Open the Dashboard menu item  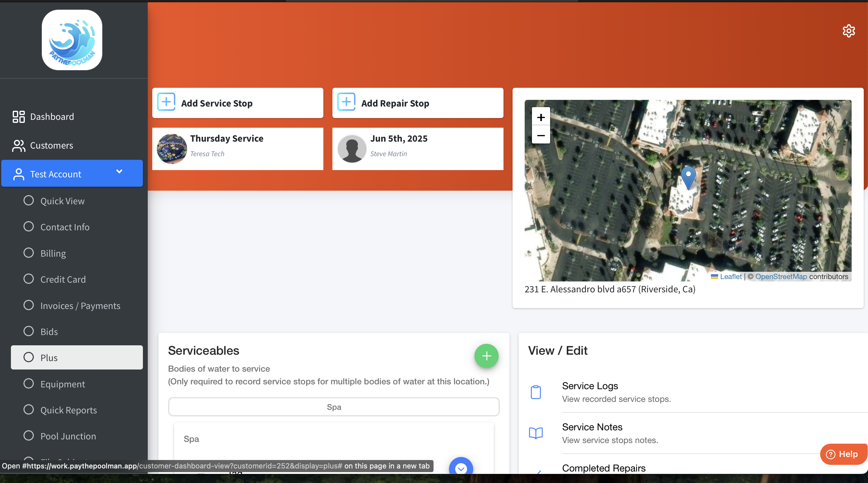[x=72, y=117]
